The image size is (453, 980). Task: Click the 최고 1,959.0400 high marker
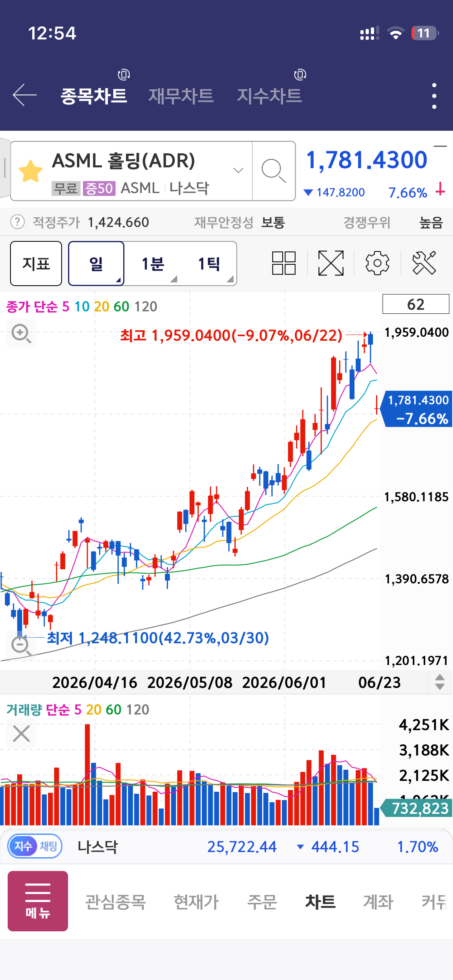[231, 335]
